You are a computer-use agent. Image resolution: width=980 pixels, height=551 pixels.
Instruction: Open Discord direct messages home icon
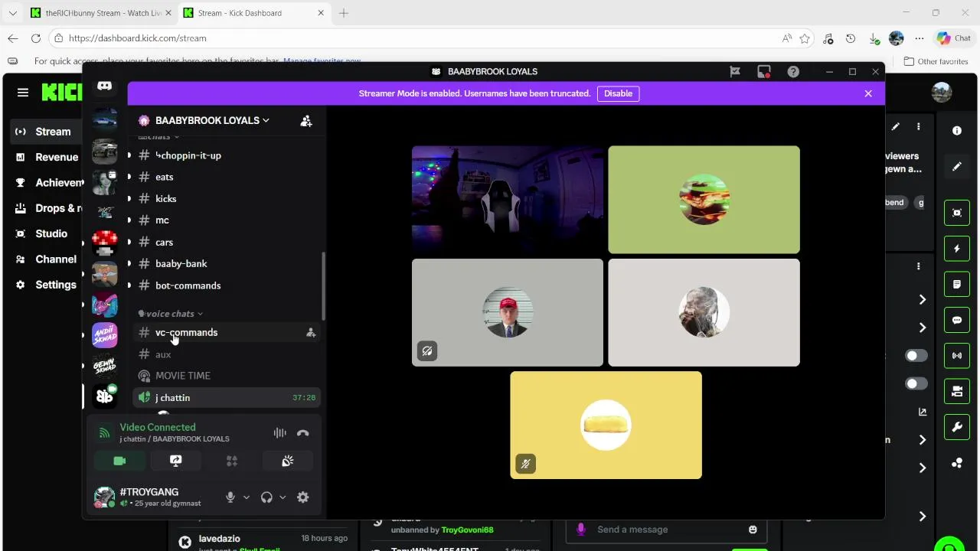coord(105,86)
